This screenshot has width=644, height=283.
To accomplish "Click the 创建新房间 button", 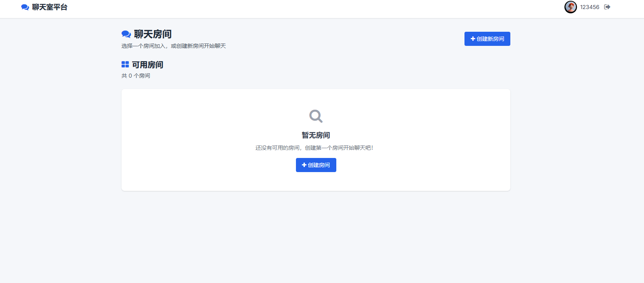I will tap(487, 39).
